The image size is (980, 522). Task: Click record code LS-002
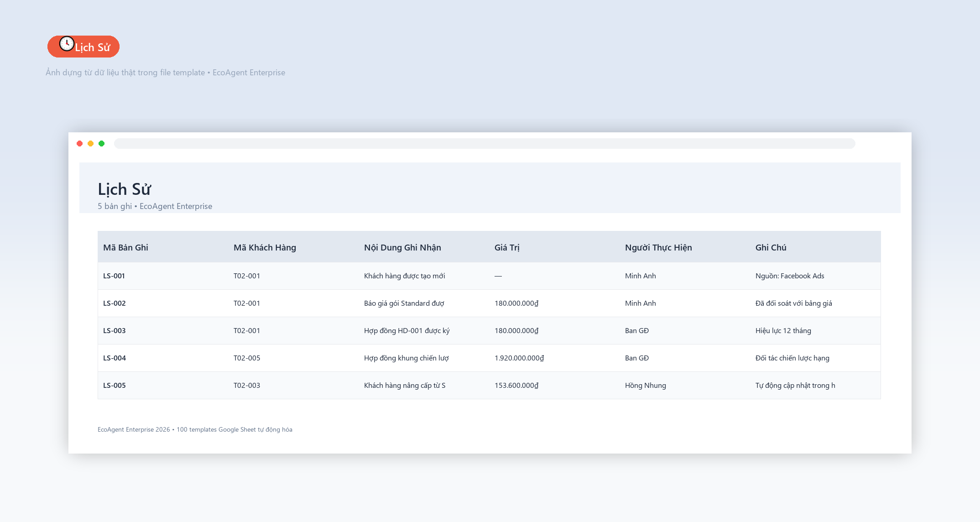115,303
